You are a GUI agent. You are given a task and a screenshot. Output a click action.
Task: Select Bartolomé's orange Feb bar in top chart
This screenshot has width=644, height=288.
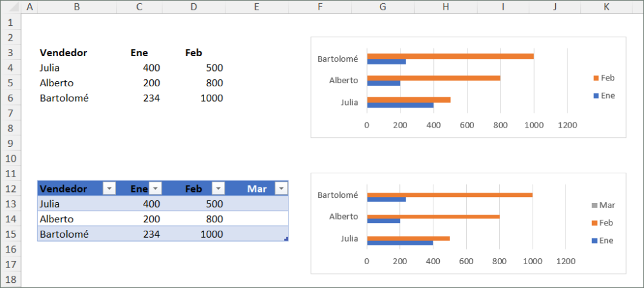450,56
